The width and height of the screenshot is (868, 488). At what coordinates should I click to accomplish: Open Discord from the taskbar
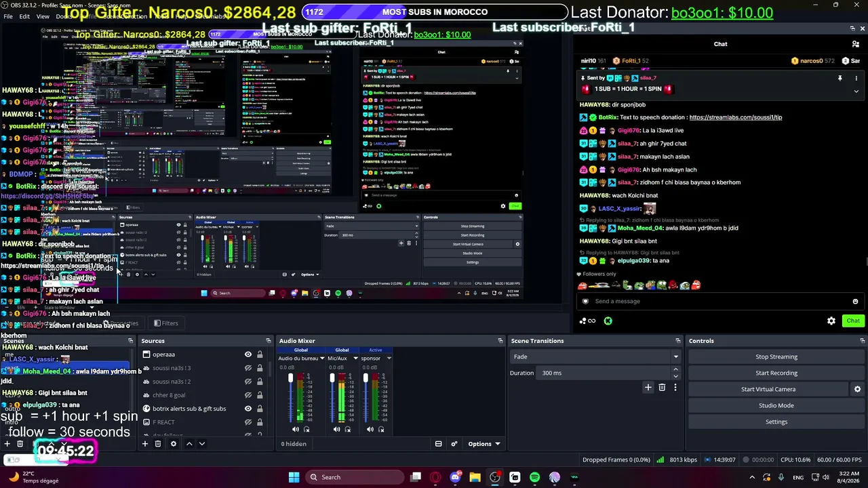pos(455,477)
